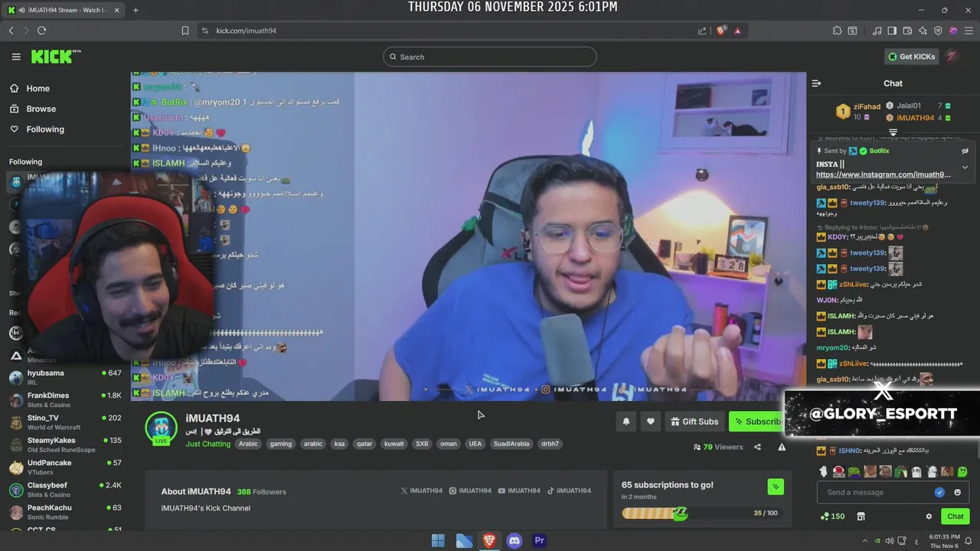Click the 150 Kicks balance
The width and height of the screenshot is (980, 551).
(832, 517)
